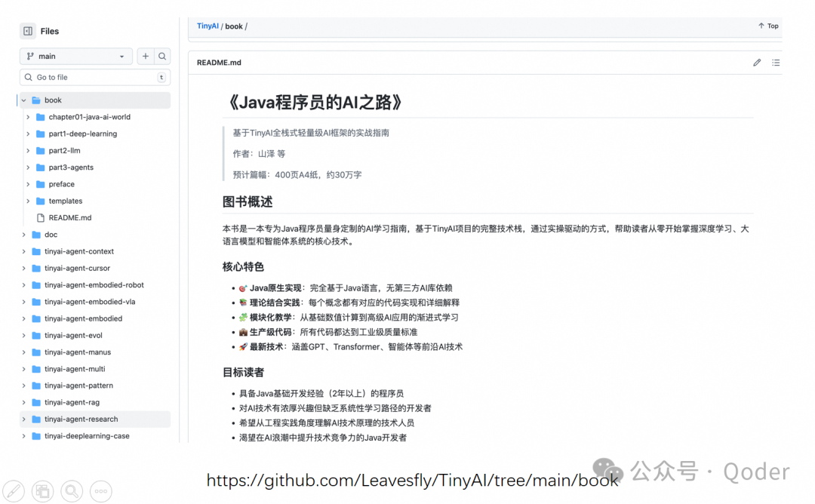The height and width of the screenshot is (504, 815).
Task: Click the 图书概述 section heading
Action: tap(248, 201)
